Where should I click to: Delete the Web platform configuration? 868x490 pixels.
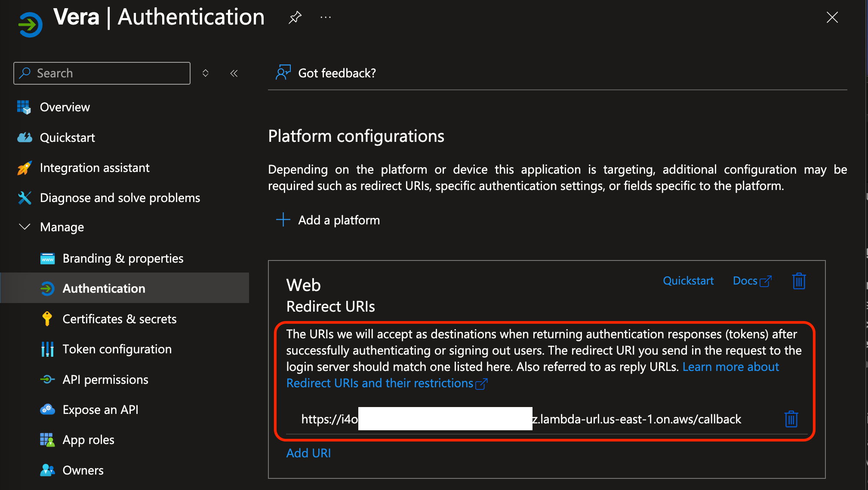click(x=799, y=281)
